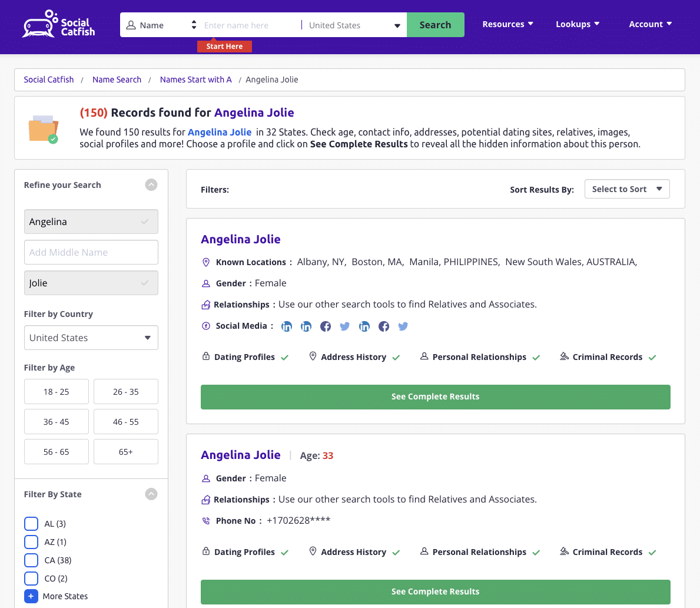Enable the CO (2) state filter
The height and width of the screenshot is (608, 700).
[31, 579]
